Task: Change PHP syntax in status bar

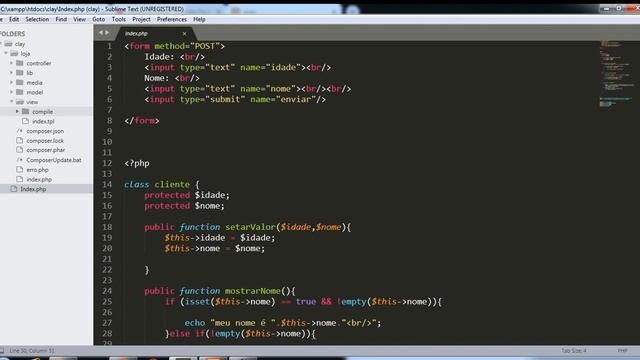Action: [622, 351]
